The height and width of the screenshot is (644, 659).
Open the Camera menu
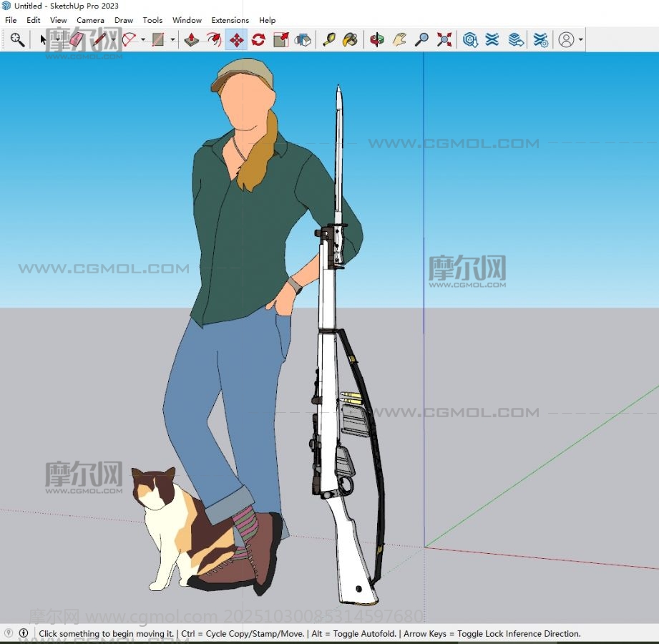(90, 20)
